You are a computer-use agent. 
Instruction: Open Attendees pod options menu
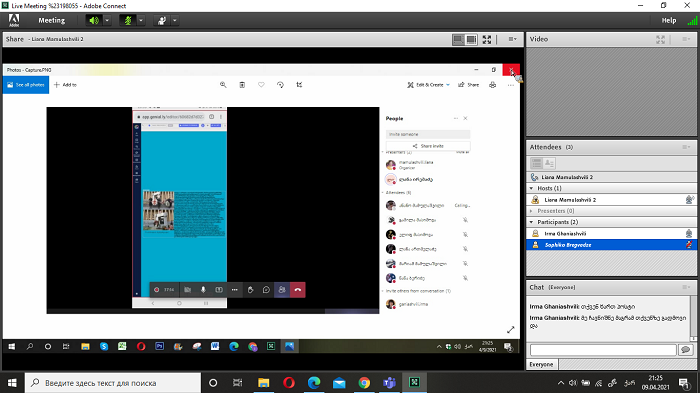pyautogui.click(x=686, y=147)
